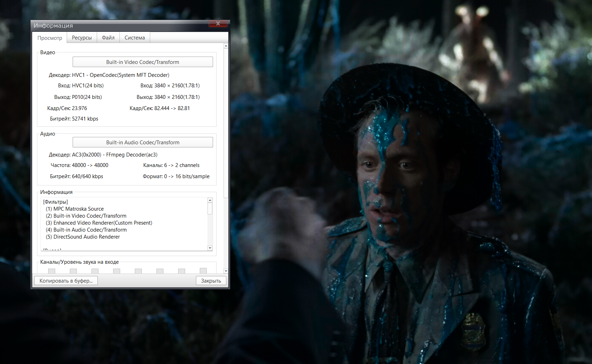This screenshot has width=592, height=364.
Task: Select '(4) Built-in Audio Codec/Transform' filter line
Action: [x=86, y=230]
